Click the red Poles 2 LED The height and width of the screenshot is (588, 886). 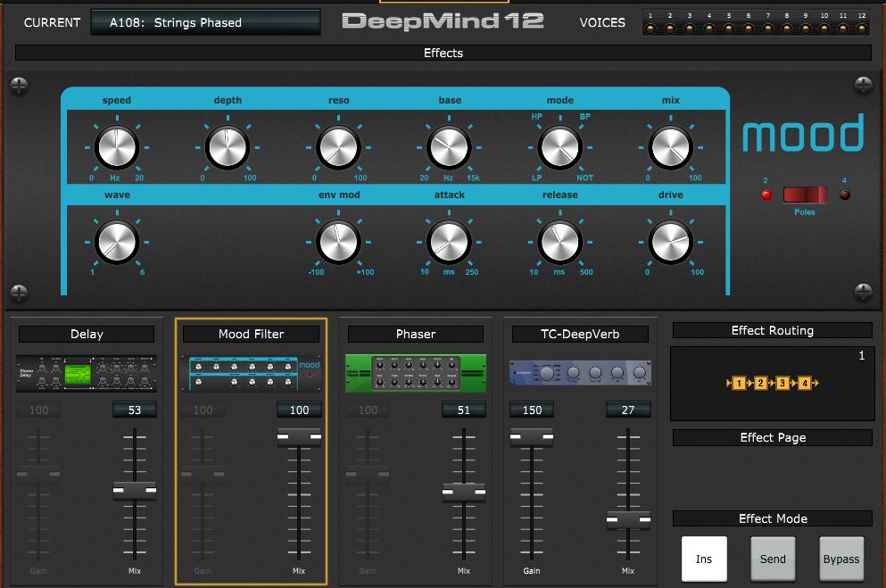pos(766,195)
